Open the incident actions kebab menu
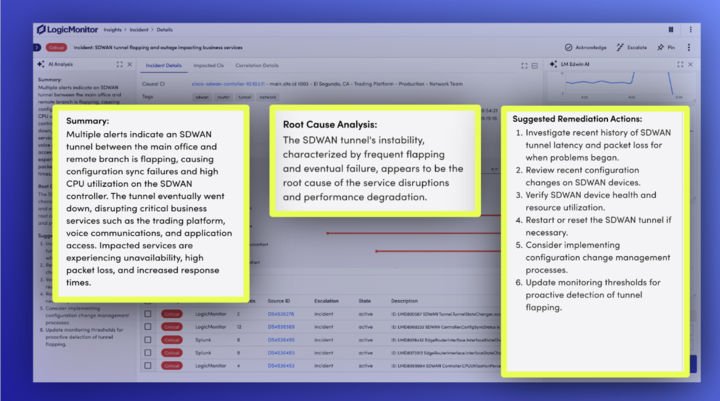Viewport: 720px width, 401px height. [x=688, y=47]
